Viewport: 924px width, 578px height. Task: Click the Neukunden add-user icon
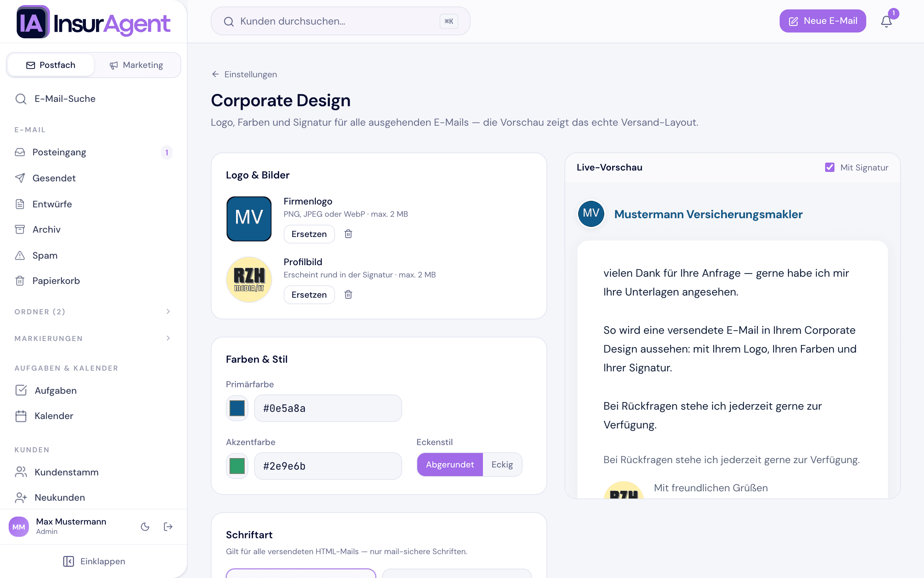click(x=21, y=497)
